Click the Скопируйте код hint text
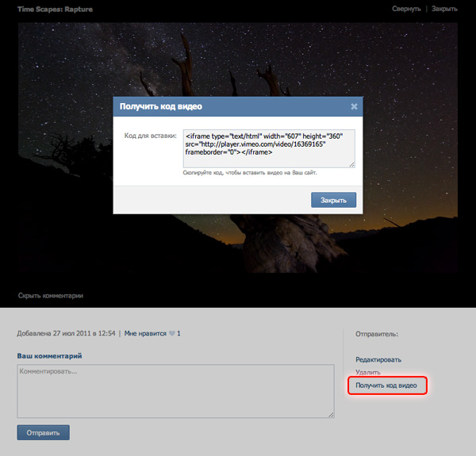 [250, 173]
